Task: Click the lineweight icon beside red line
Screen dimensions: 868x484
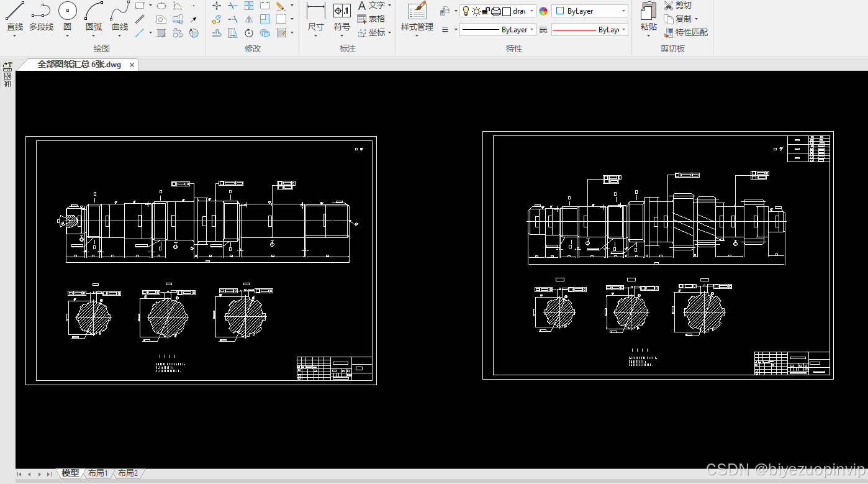Action: pyautogui.click(x=543, y=30)
